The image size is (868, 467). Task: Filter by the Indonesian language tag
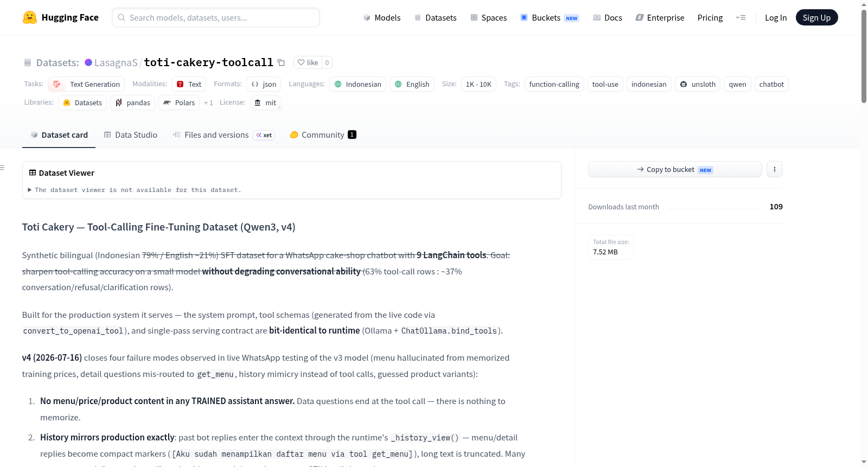(x=358, y=84)
